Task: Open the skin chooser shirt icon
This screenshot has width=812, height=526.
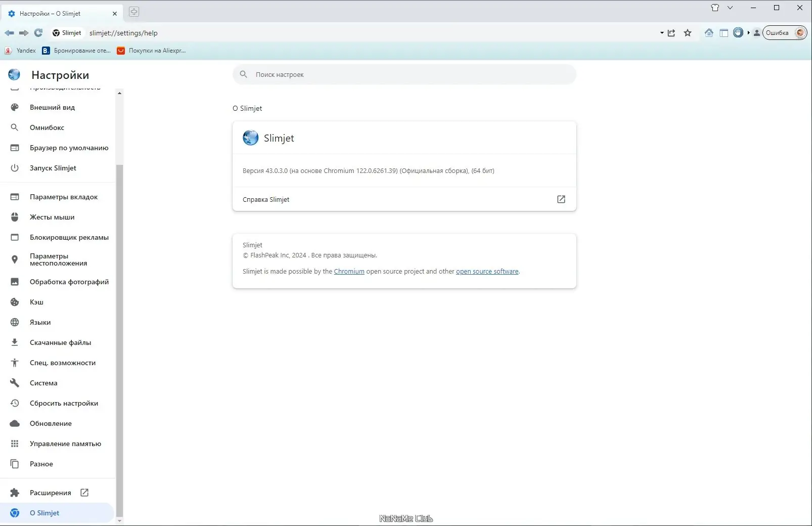Action: point(715,8)
